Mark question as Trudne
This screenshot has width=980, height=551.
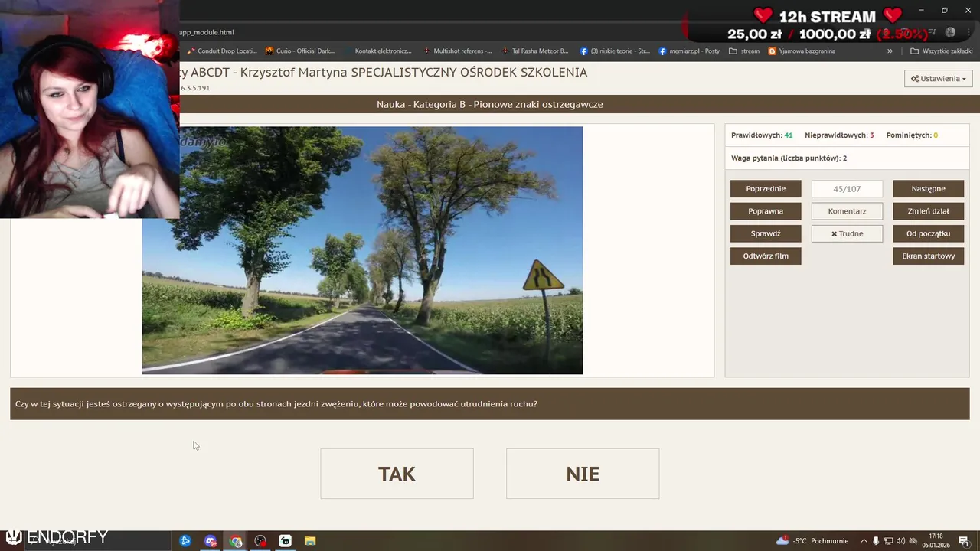tap(847, 233)
